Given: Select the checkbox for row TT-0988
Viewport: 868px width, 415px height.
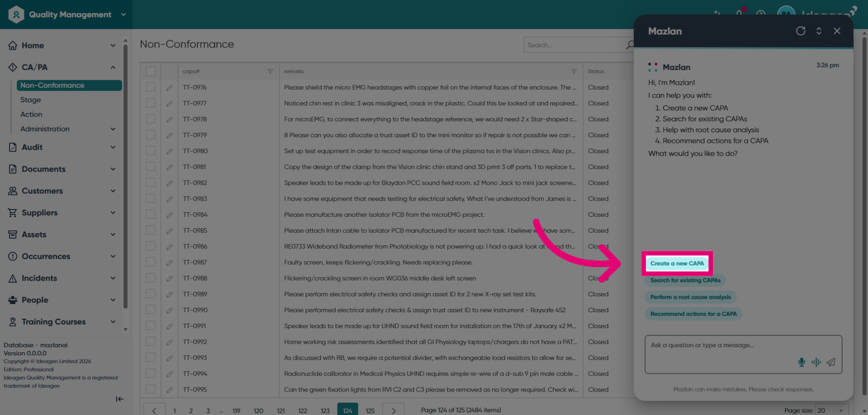Looking at the screenshot, I should [x=151, y=278].
